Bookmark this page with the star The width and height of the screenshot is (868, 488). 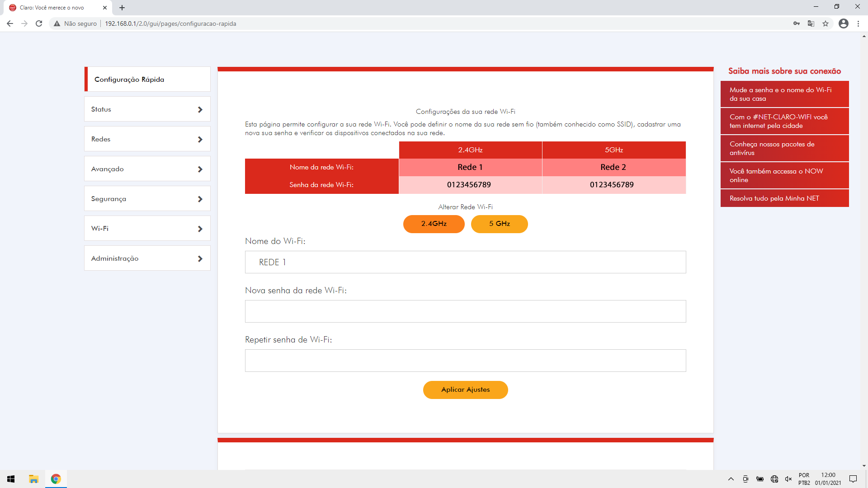tap(826, 23)
